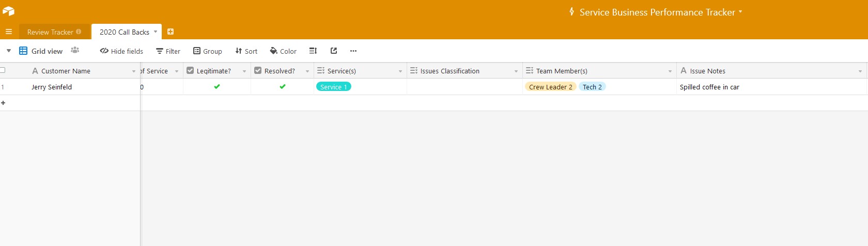
Task: Open the Filter button
Action: point(168,51)
